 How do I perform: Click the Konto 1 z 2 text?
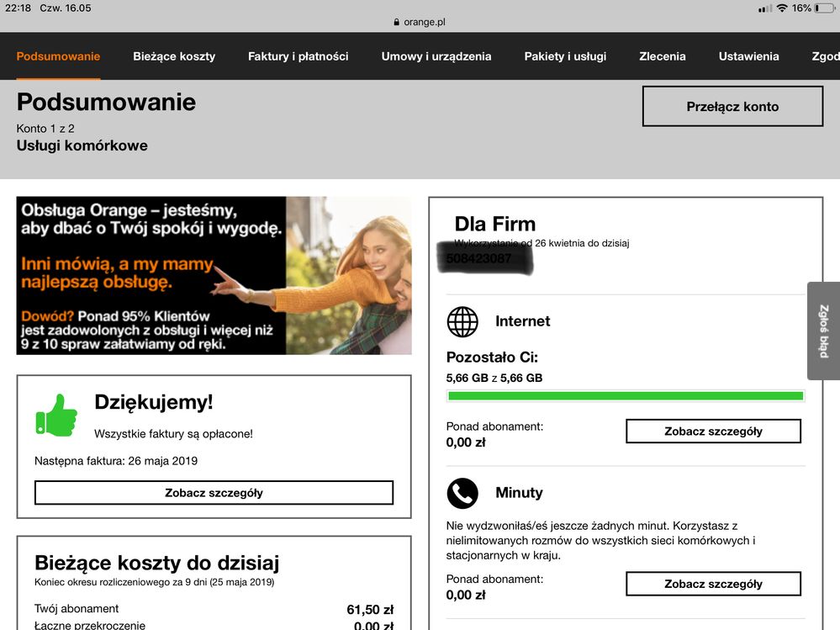click(45, 129)
